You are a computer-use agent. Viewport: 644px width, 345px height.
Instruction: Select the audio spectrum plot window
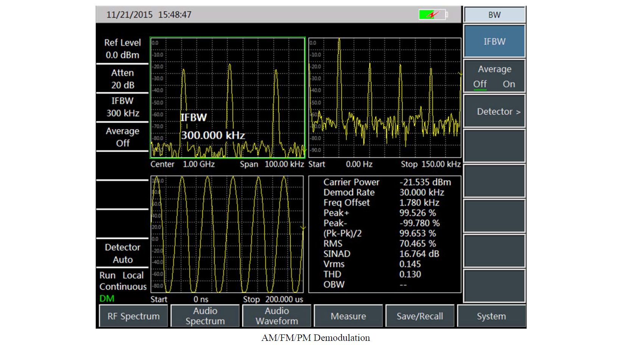(385, 97)
